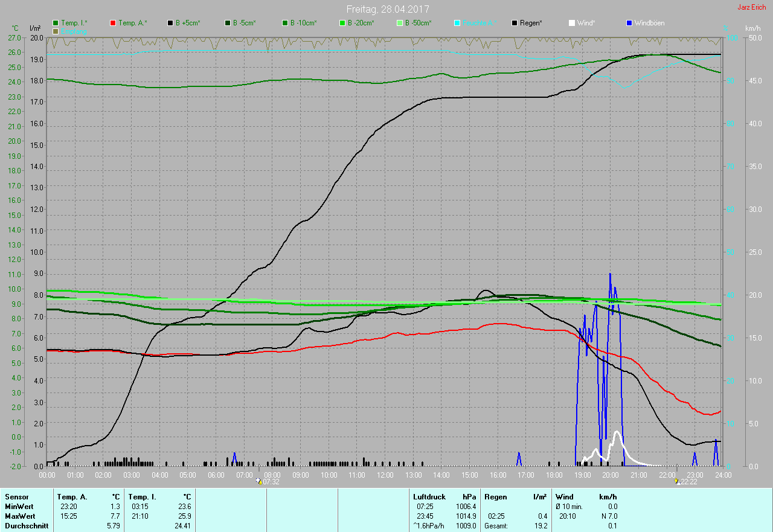The image size is (773, 532).
Task: Click the B +5cm legend square
Action: 170,23
